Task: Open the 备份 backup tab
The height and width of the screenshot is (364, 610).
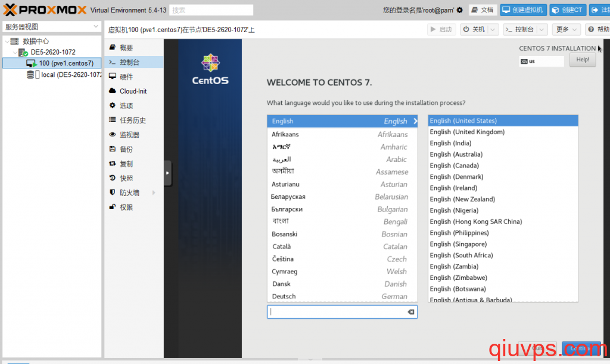Action: click(134, 149)
